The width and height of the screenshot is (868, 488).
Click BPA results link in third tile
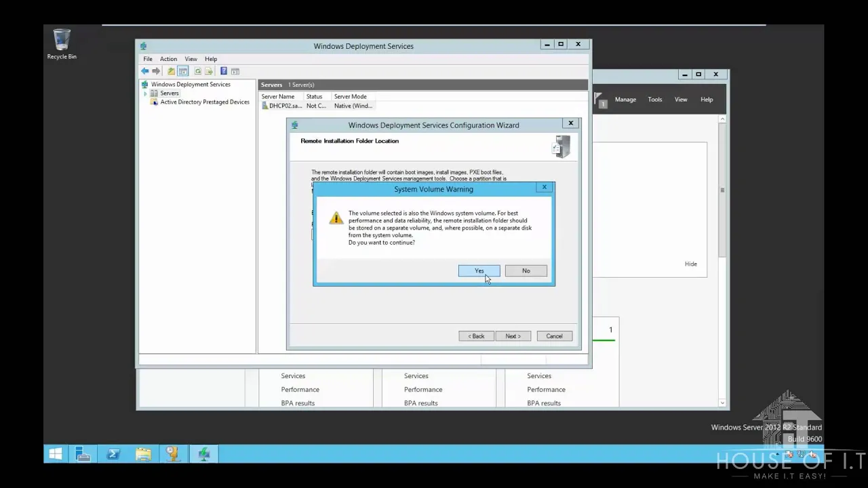(x=544, y=403)
